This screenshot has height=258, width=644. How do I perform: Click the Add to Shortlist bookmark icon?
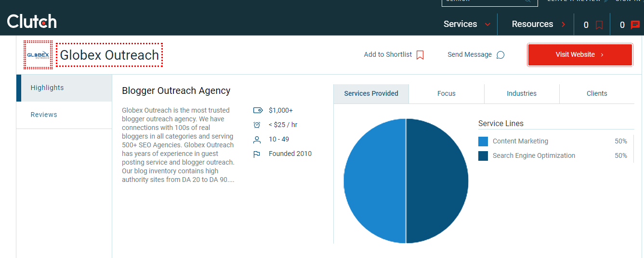[x=420, y=55]
